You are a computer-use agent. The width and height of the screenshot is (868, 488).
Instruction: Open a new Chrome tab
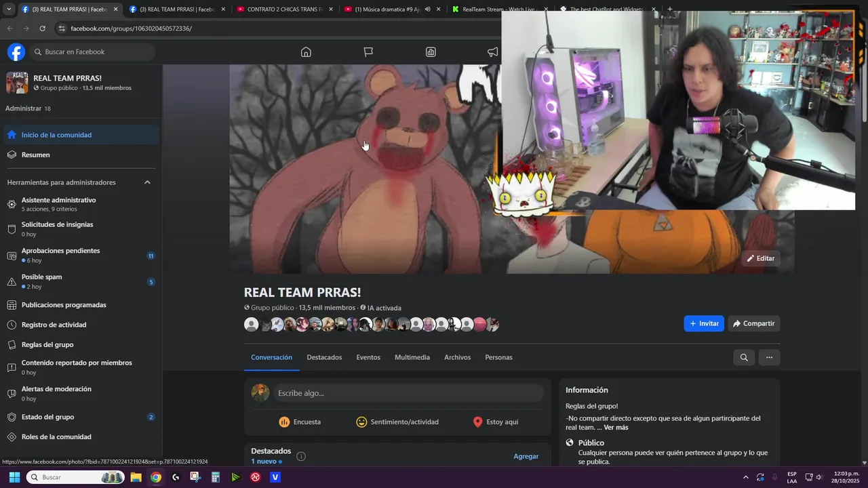670,9
